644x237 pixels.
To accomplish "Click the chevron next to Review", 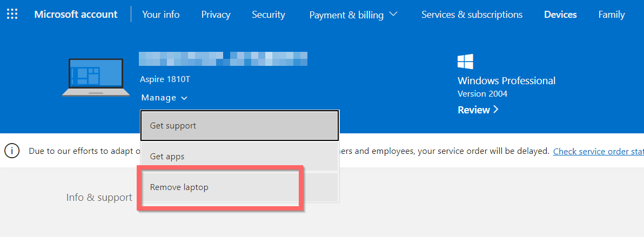I will pyautogui.click(x=495, y=110).
